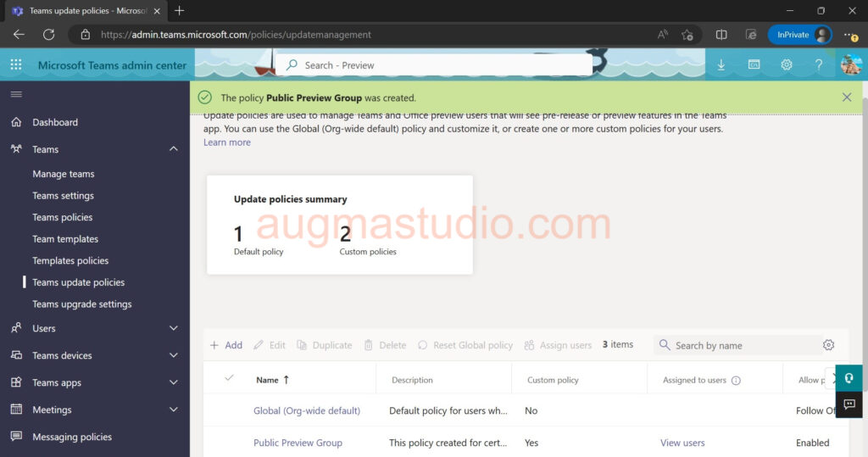Viewport: 868px width, 457px height.
Task: Expand the Meetings navigation section
Action: [174, 410]
